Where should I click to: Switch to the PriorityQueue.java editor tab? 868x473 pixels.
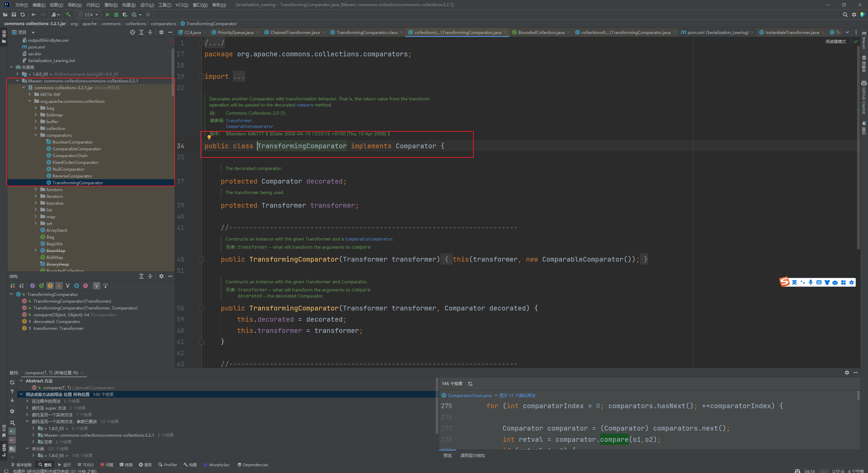(235, 32)
